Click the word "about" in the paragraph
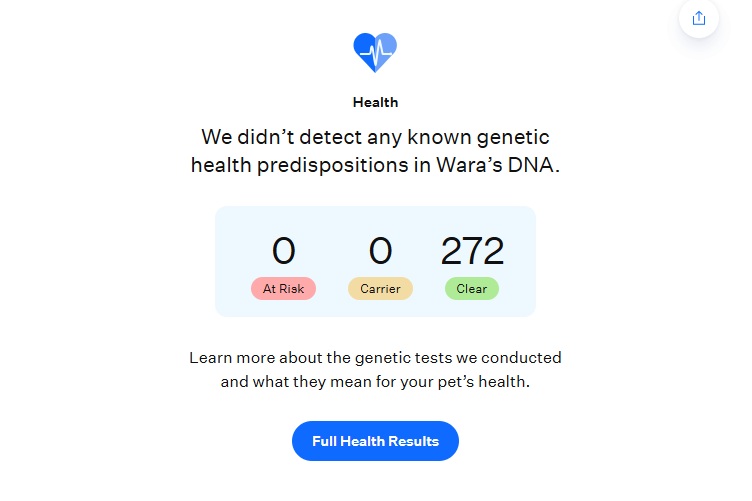Screen dimensions: 752x501 [295, 357]
